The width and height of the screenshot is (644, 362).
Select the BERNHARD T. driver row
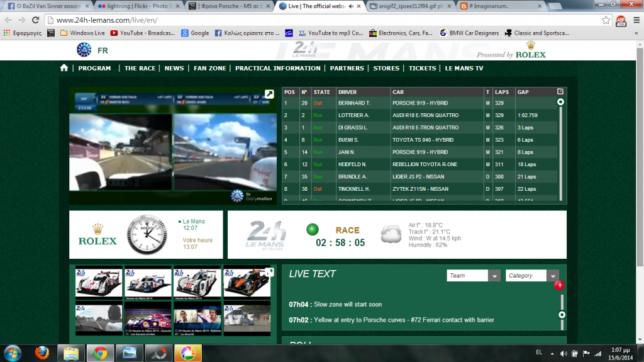419,103
